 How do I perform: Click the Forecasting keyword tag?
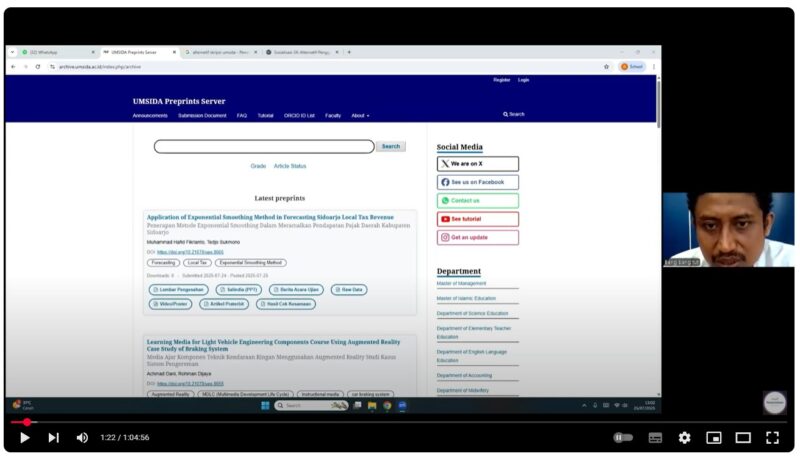pos(163,263)
